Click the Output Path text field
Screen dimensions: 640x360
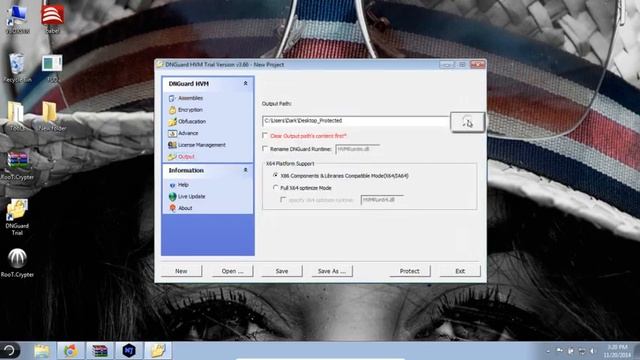(x=356, y=121)
